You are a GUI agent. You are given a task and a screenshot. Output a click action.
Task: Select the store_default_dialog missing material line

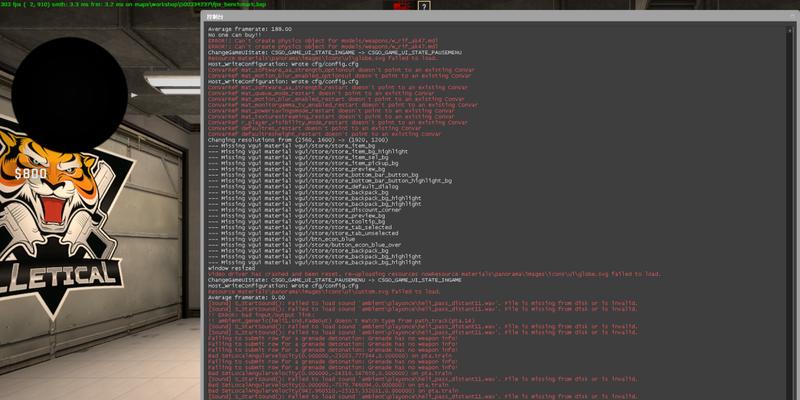(303, 187)
